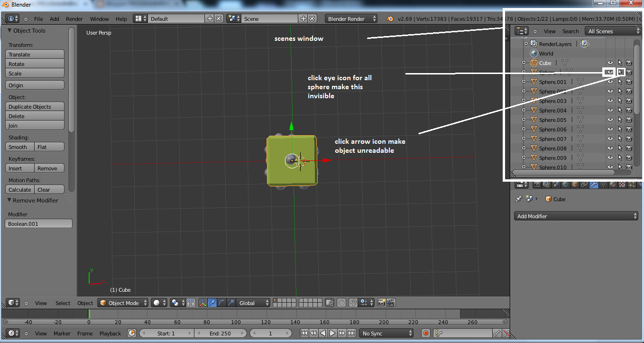Open the All Scenes display dropdown

click(x=614, y=31)
